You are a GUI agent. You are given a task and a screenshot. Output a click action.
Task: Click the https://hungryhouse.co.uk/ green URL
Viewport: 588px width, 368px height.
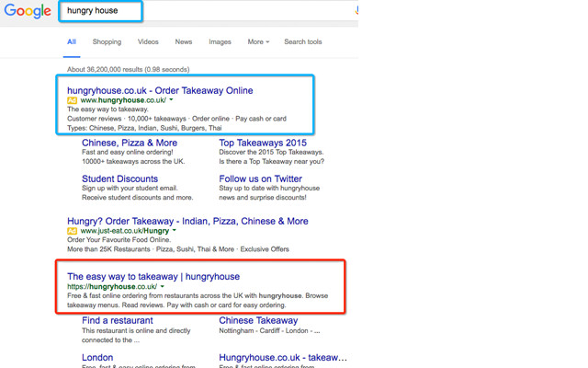coord(112,286)
